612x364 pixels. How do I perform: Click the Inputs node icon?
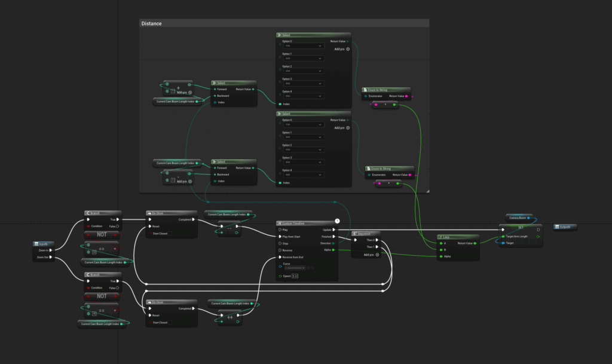[x=37, y=244]
